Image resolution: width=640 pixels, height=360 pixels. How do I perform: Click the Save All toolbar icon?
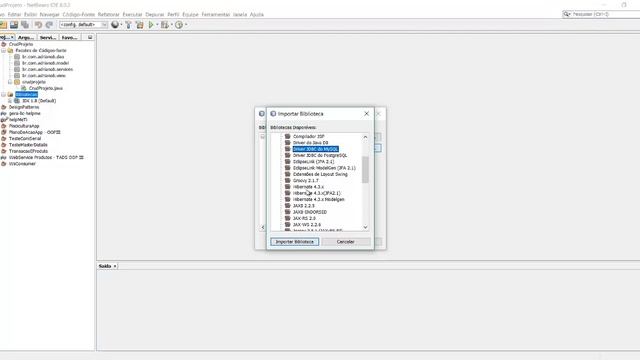coord(25,25)
